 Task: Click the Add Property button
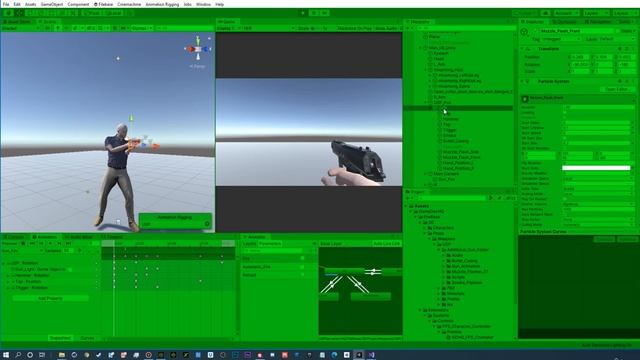coord(50,298)
